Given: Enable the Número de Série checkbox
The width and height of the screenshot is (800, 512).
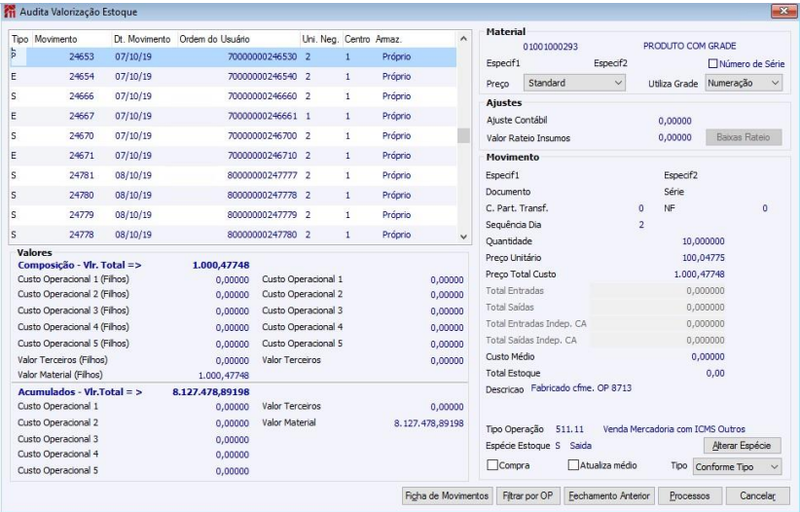Looking at the screenshot, I should click(x=713, y=64).
